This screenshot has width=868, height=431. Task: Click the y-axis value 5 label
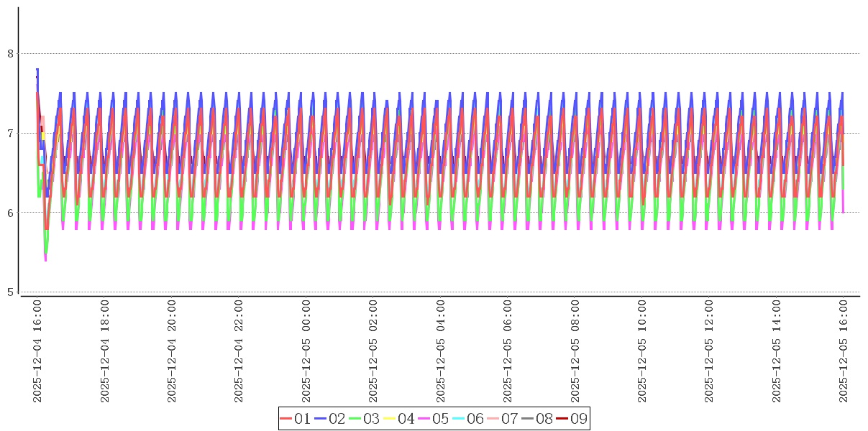[x=10, y=292]
